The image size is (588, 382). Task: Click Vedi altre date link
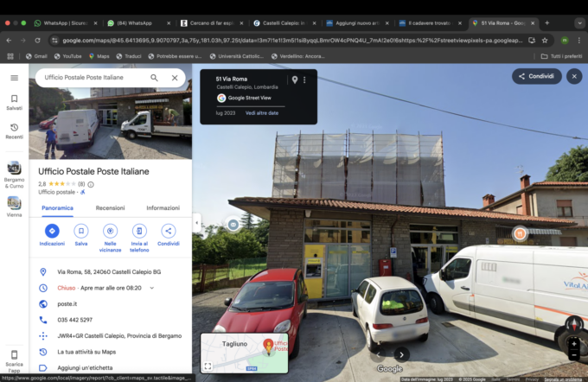coord(262,113)
